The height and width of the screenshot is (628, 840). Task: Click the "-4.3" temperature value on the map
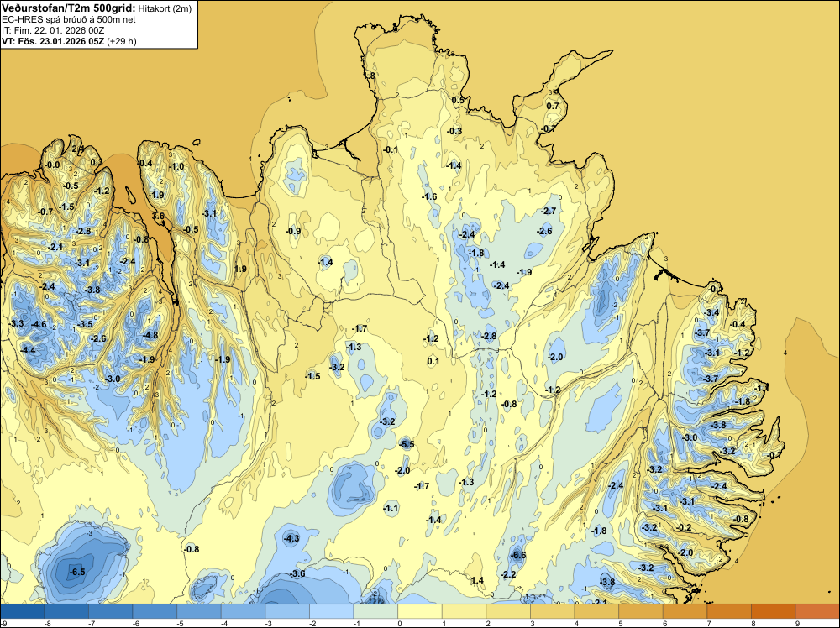(291, 538)
